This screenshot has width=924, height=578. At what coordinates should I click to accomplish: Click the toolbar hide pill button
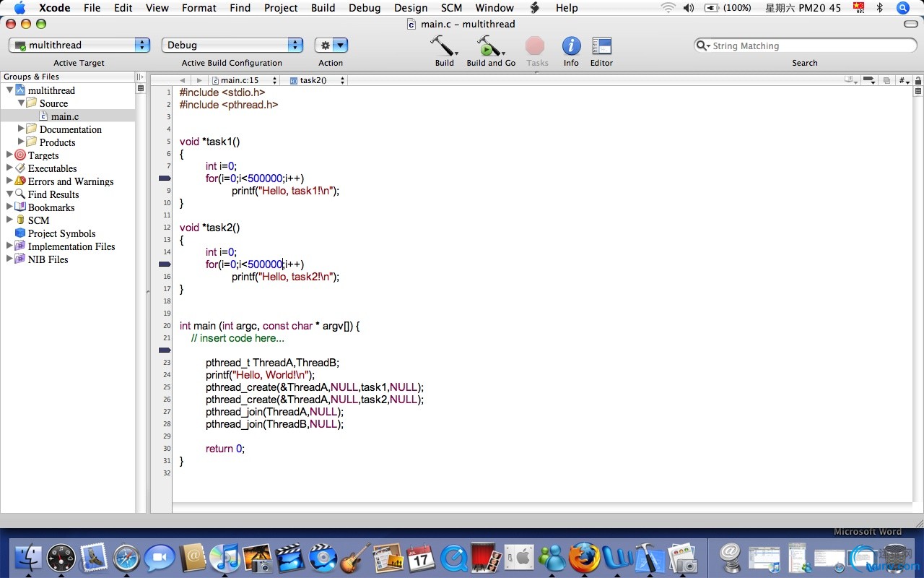pyautogui.click(x=911, y=24)
